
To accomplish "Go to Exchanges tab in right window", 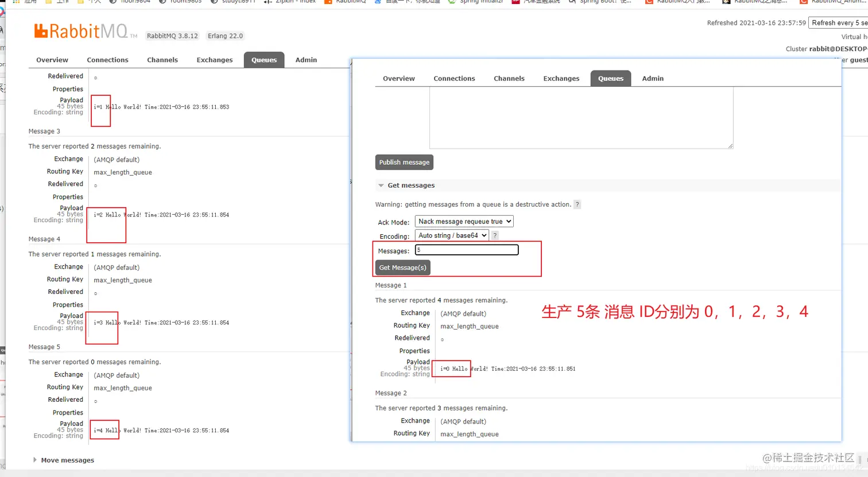I will click(x=561, y=79).
